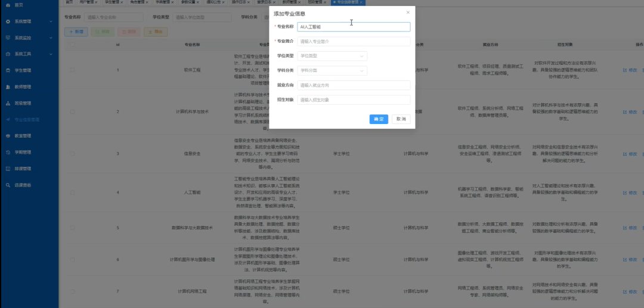Check the row 4 人工智能 checkbox

[x=72, y=192]
